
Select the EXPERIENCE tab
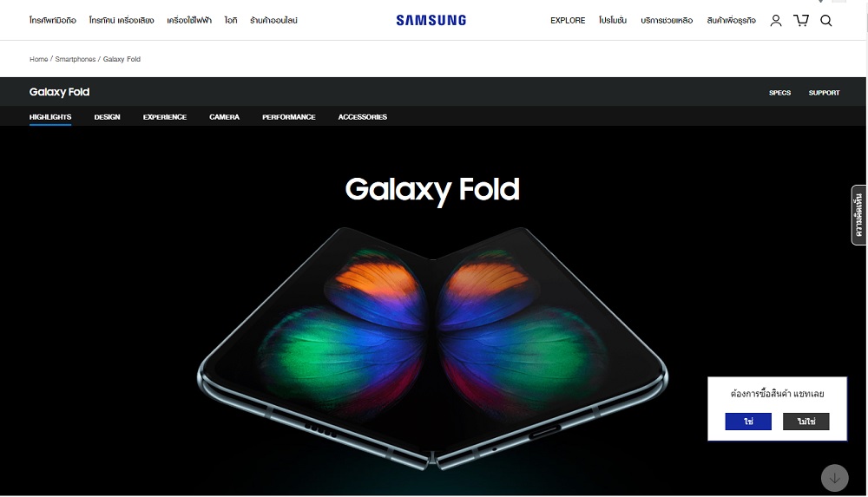click(x=164, y=117)
